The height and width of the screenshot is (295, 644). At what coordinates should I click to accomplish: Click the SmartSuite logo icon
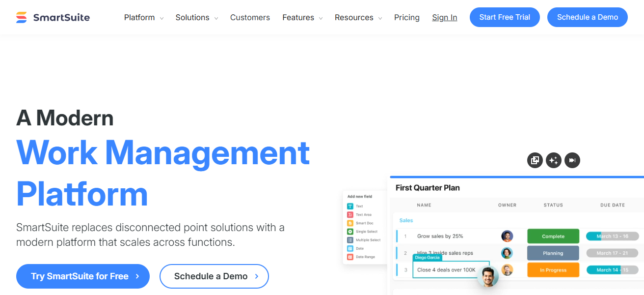click(x=21, y=17)
